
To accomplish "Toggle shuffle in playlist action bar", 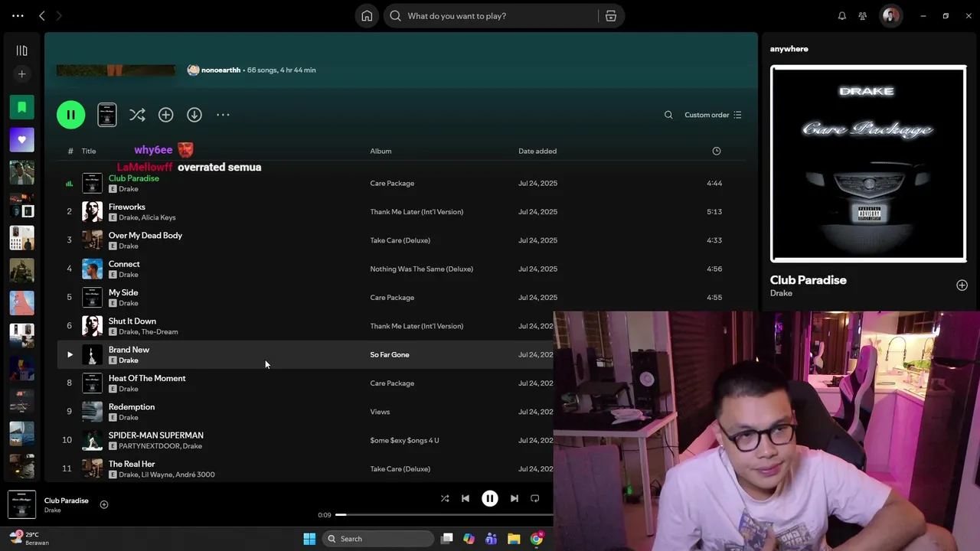I will [x=137, y=115].
